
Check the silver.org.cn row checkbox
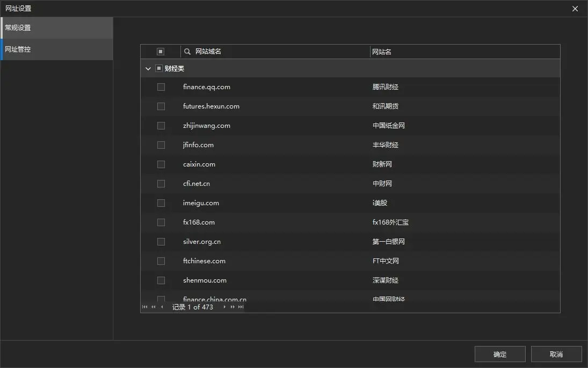point(161,242)
